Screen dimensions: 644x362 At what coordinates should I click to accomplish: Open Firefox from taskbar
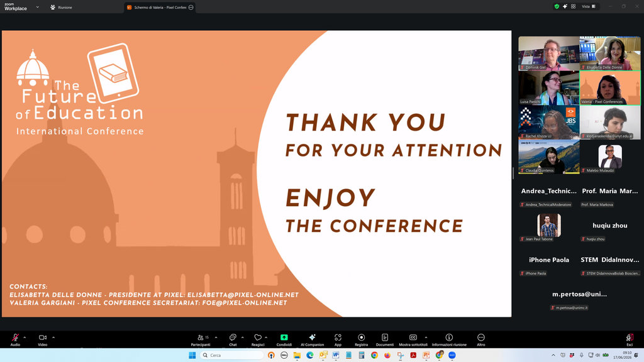pyautogui.click(x=387, y=355)
